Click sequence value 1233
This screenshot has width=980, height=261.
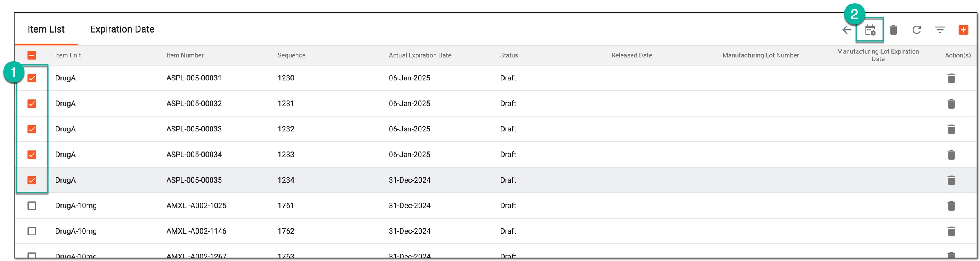286,155
